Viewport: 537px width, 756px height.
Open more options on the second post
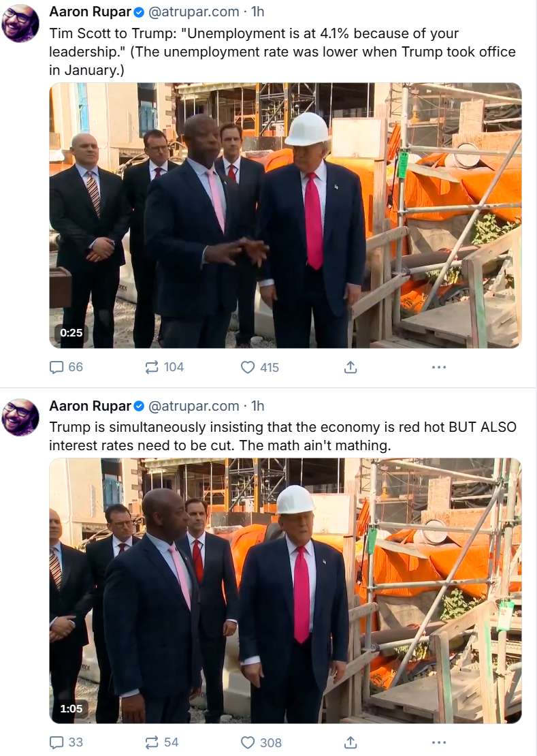439,742
